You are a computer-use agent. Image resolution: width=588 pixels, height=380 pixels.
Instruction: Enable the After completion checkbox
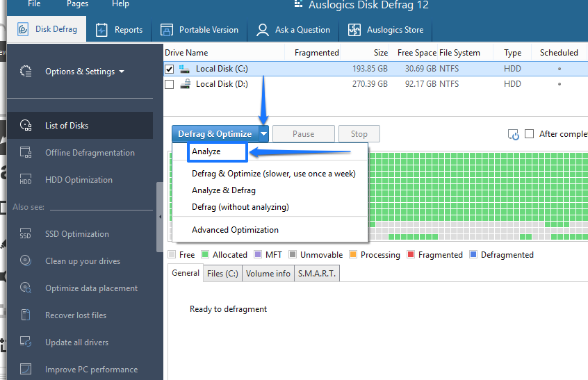530,134
